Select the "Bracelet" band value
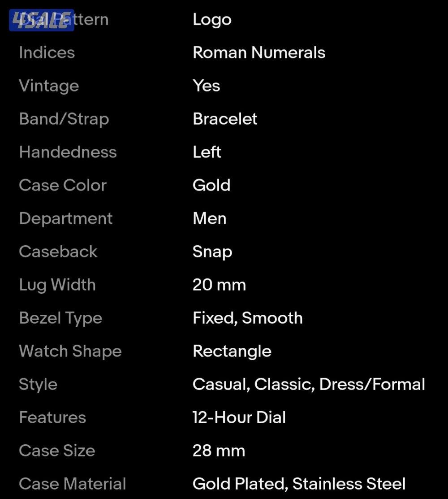The image size is (448, 499). click(x=225, y=119)
